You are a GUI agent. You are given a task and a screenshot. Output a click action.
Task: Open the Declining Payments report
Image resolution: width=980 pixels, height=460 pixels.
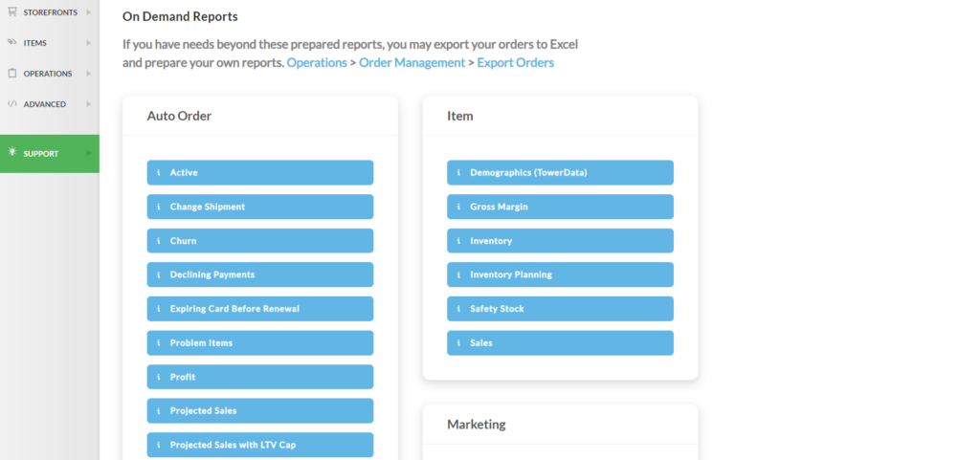[260, 274]
